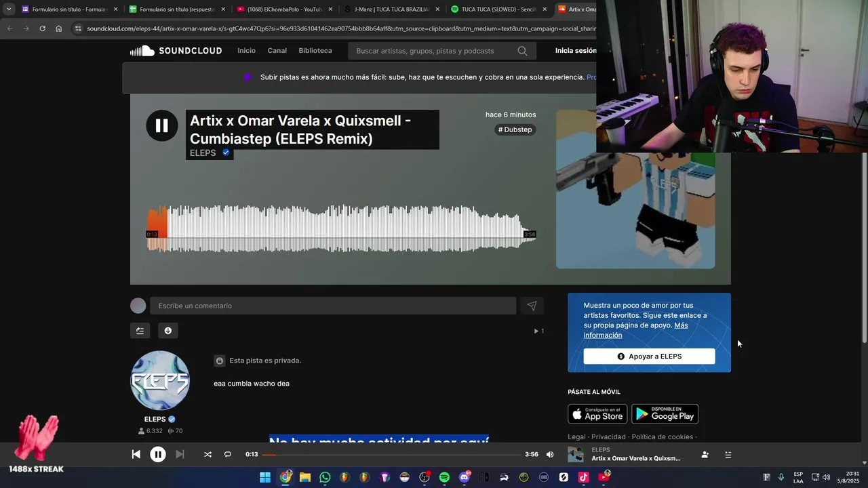This screenshot has width=868, height=488.
Task: Open the next-up queue icon in player bar
Action: point(728,455)
